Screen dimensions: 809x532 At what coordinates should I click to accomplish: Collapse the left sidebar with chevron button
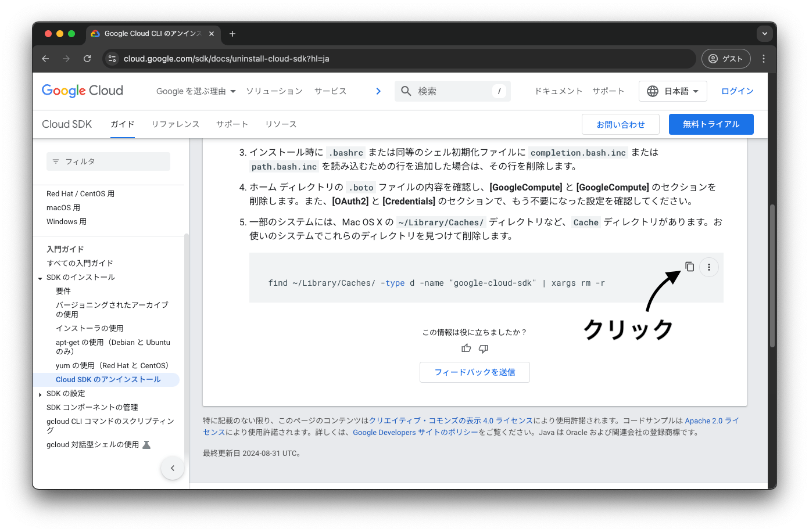(173, 468)
